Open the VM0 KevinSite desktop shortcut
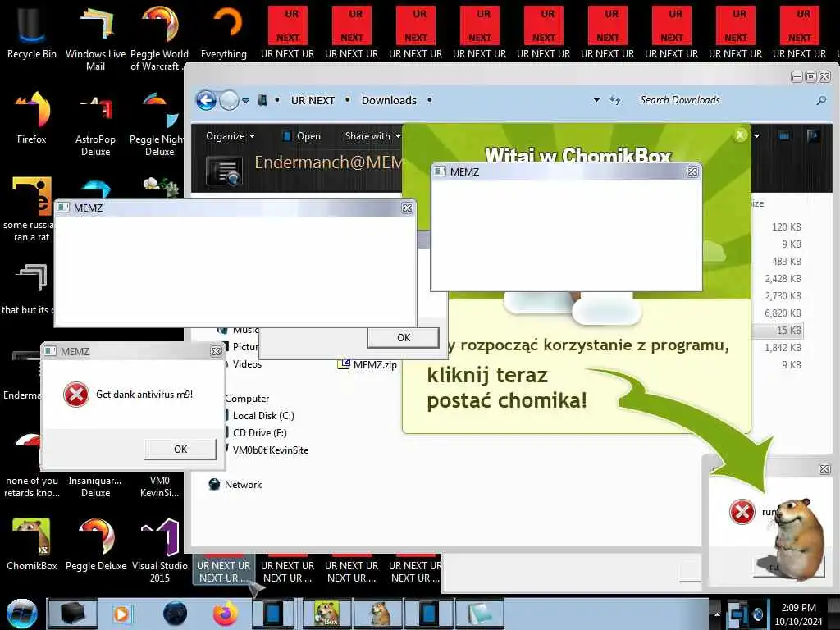The image size is (840, 630). [159, 486]
